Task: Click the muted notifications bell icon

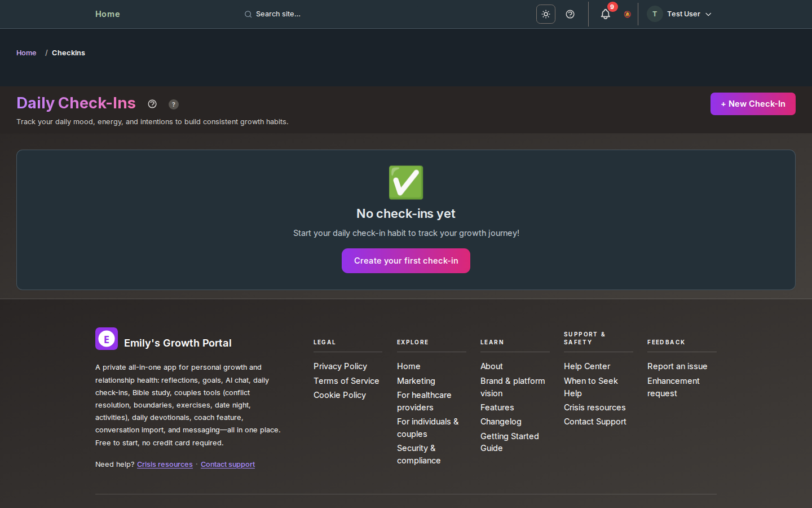Action: coord(627,15)
